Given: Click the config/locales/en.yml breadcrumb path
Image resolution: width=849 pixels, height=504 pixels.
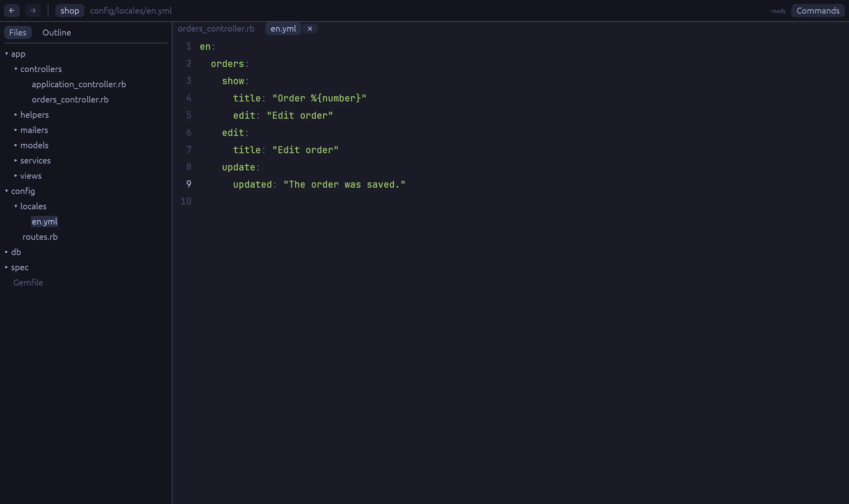Looking at the screenshot, I should click(131, 11).
